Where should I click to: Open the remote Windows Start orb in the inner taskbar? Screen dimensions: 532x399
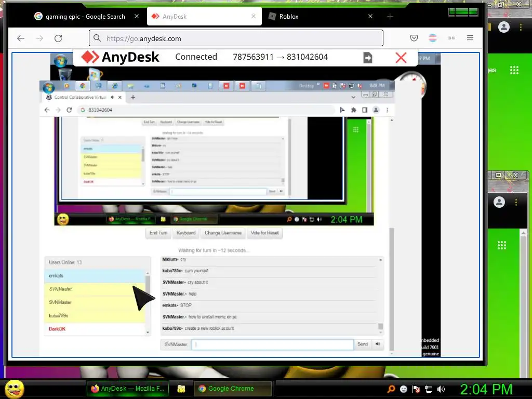[x=48, y=87]
